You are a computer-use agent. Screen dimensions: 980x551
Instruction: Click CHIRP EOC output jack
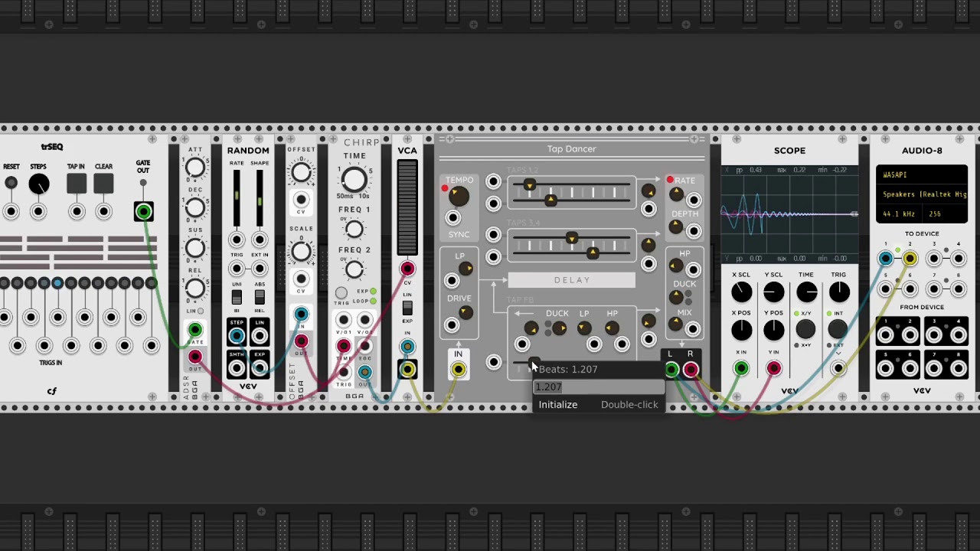364,347
